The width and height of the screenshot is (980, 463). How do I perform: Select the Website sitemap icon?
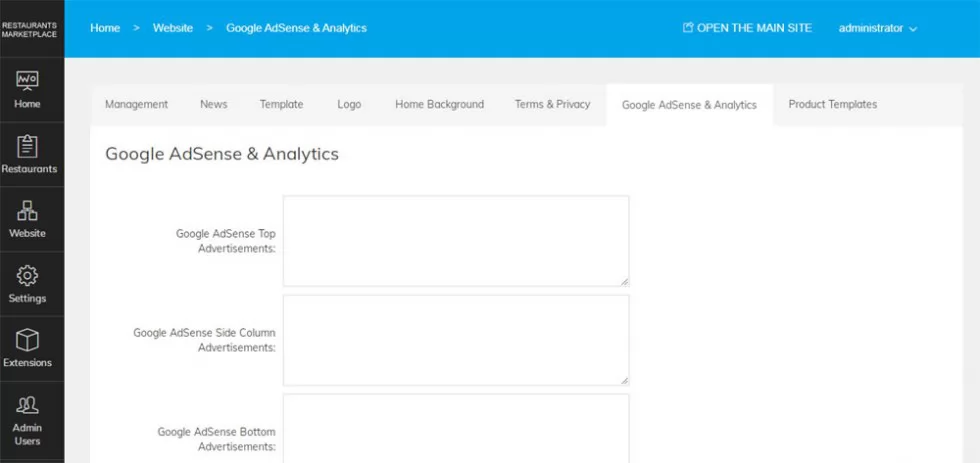27,211
